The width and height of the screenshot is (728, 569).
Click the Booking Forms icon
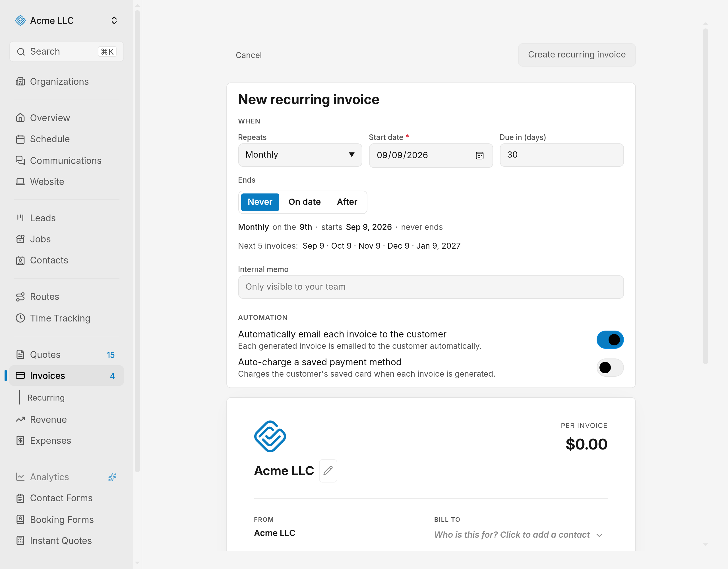coord(20,519)
